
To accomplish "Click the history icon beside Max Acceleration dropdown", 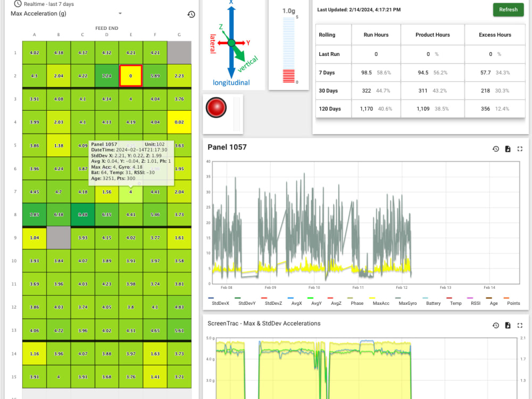I will click(192, 14).
